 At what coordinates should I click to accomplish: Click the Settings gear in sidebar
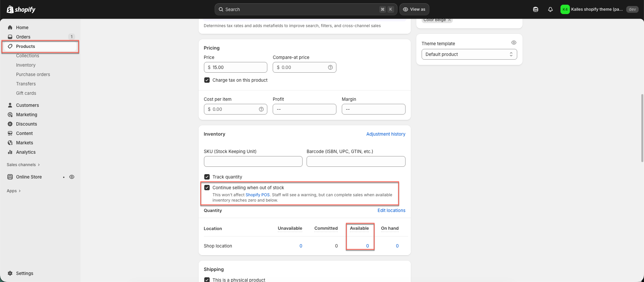10,273
